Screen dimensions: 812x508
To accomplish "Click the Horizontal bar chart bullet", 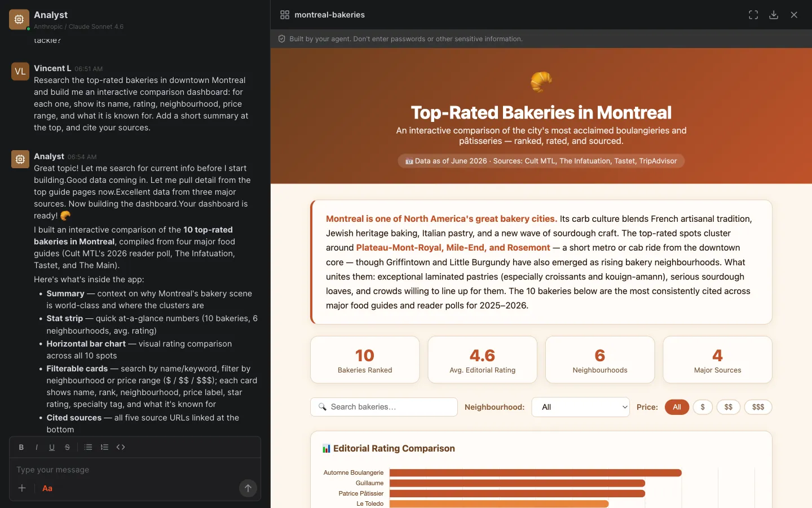I will (x=152, y=350).
